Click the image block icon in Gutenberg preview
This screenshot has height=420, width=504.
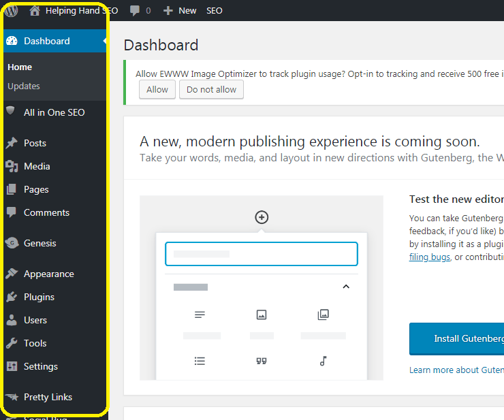(262, 314)
